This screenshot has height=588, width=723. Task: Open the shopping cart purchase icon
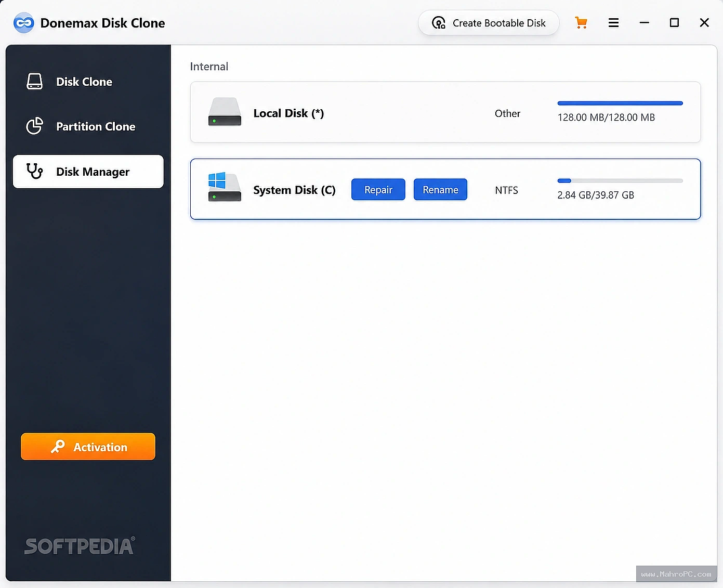(x=581, y=23)
